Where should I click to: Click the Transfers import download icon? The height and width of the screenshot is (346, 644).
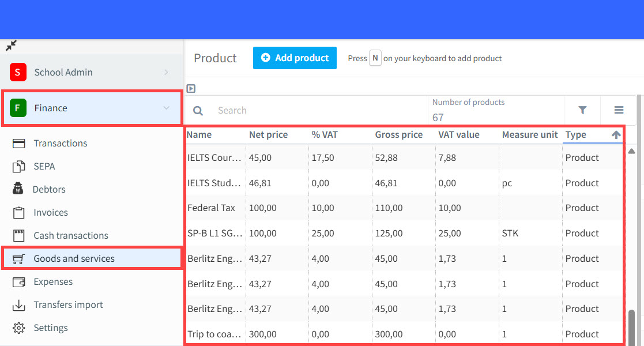(x=19, y=305)
